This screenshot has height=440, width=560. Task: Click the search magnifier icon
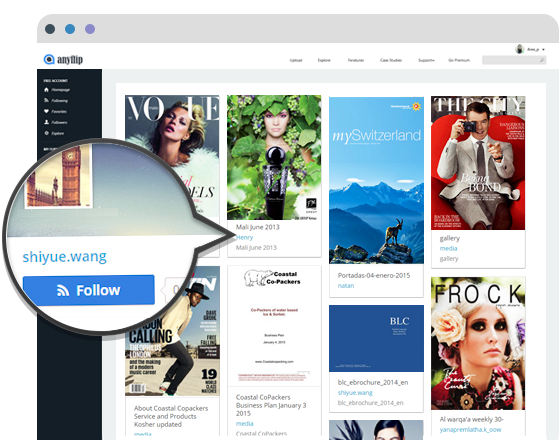tap(542, 60)
